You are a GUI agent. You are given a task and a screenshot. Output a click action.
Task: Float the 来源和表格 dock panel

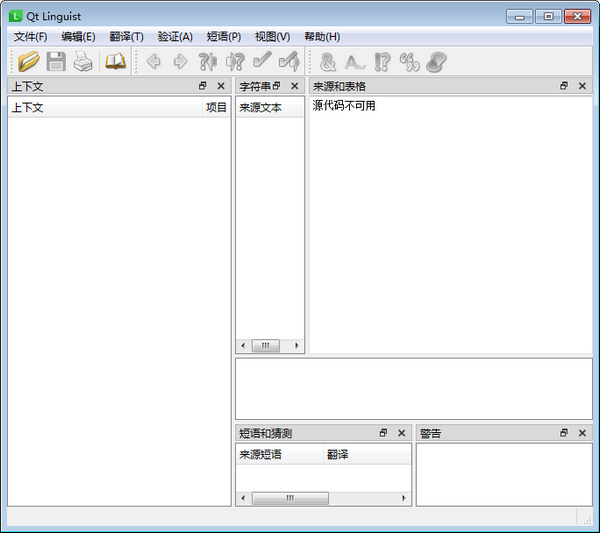coord(564,86)
